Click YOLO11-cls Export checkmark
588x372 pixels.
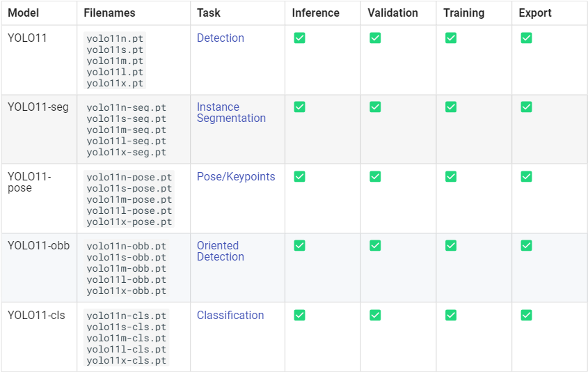[527, 316]
